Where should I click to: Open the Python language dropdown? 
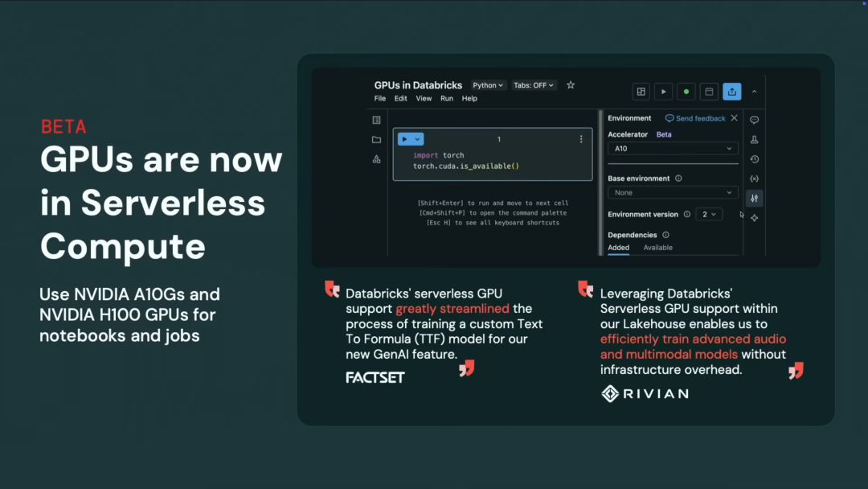pos(488,85)
